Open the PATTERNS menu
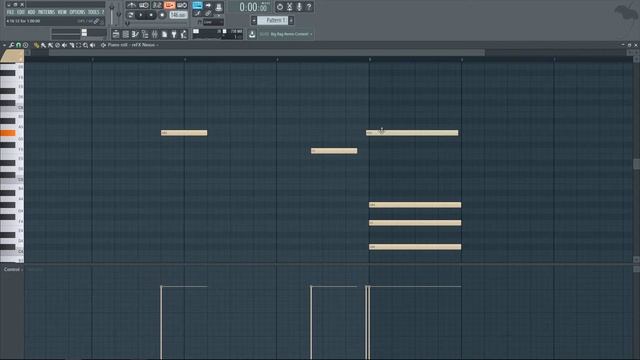The image size is (640, 360). click(x=47, y=12)
